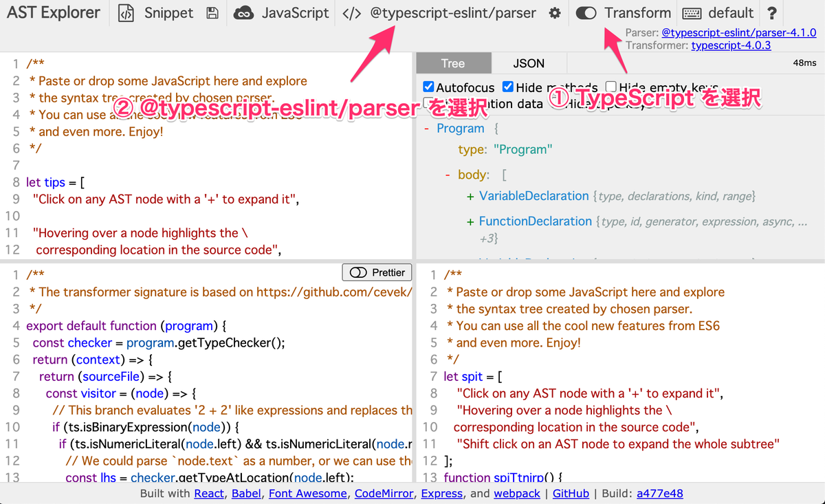Open the React footer link

(x=209, y=494)
